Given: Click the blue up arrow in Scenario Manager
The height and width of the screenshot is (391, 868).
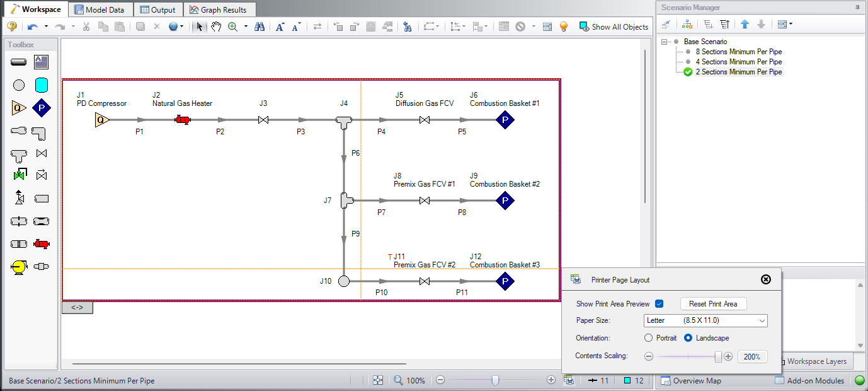Looking at the screenshot, I should 745,24.
